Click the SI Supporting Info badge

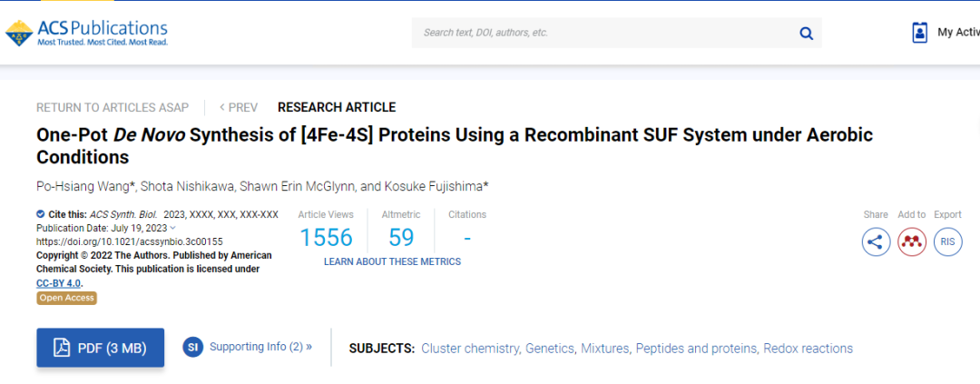point(193,347)
